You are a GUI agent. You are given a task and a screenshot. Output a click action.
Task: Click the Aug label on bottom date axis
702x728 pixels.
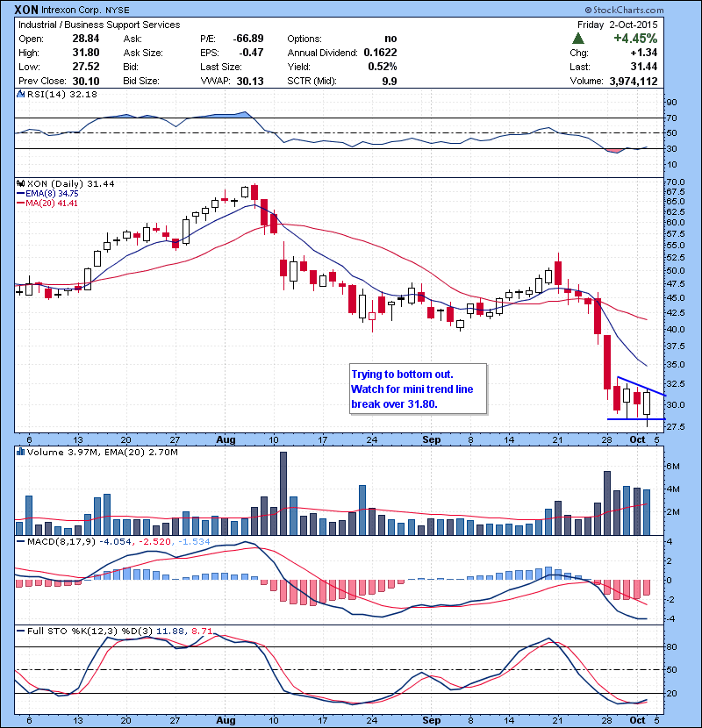coord(226,720)
